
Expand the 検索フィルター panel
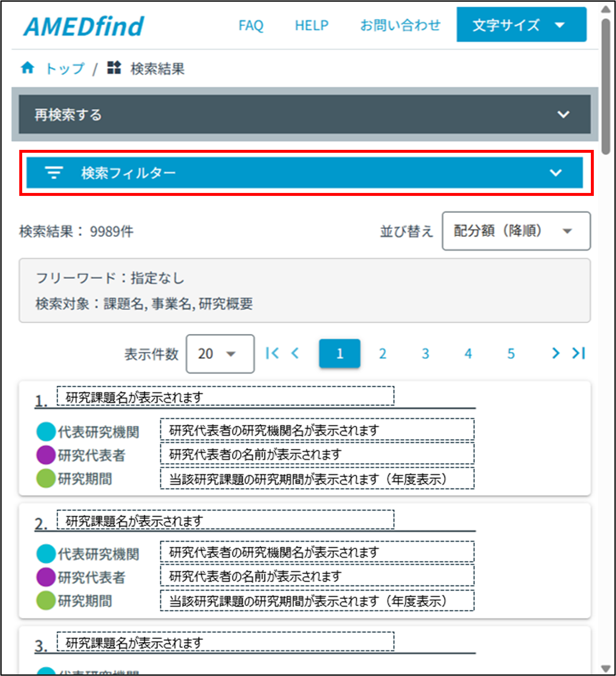pyautogui.click(x=304, y=172)
